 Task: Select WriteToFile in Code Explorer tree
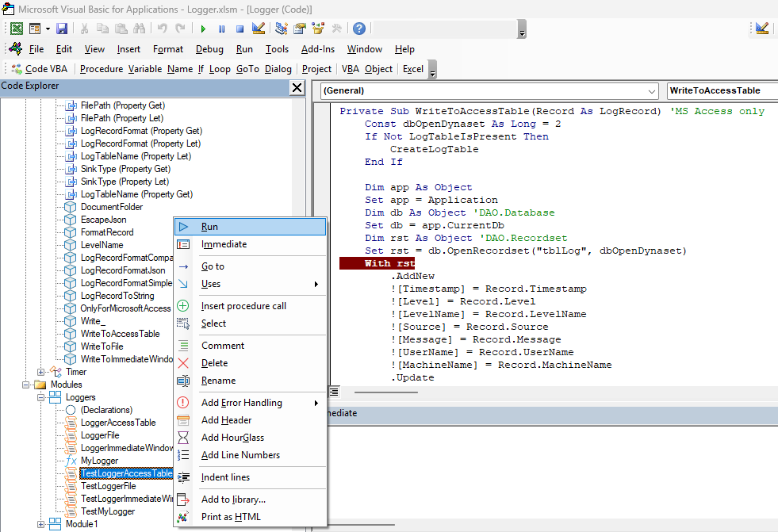click(x=102, y=346)
